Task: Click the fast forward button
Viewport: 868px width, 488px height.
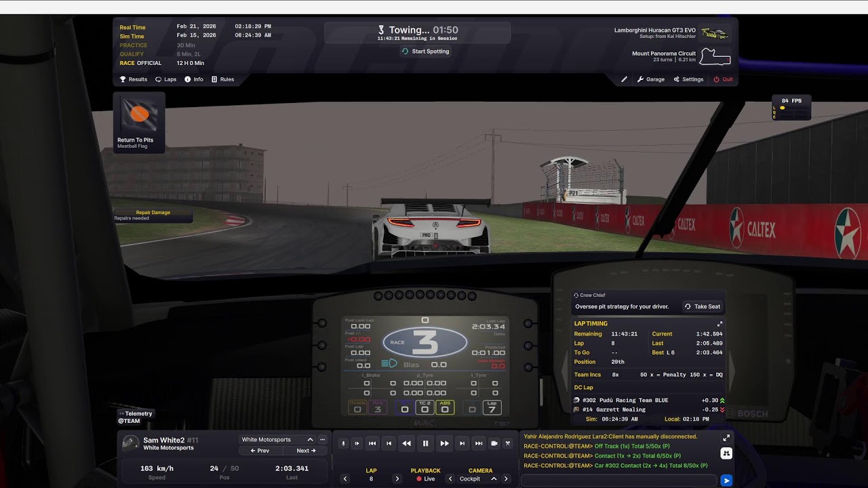Action: [445, 443]
